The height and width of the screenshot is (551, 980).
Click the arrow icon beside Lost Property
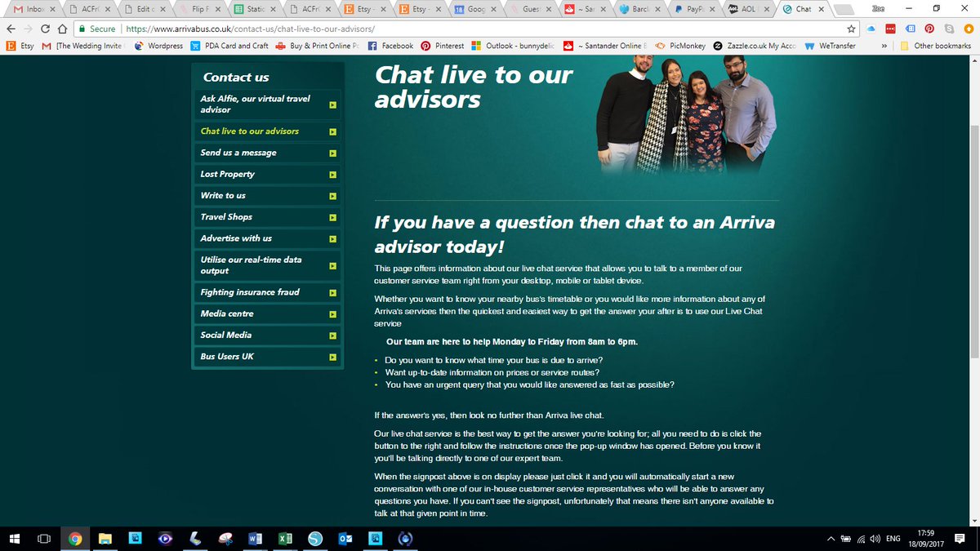pos(333,175)
